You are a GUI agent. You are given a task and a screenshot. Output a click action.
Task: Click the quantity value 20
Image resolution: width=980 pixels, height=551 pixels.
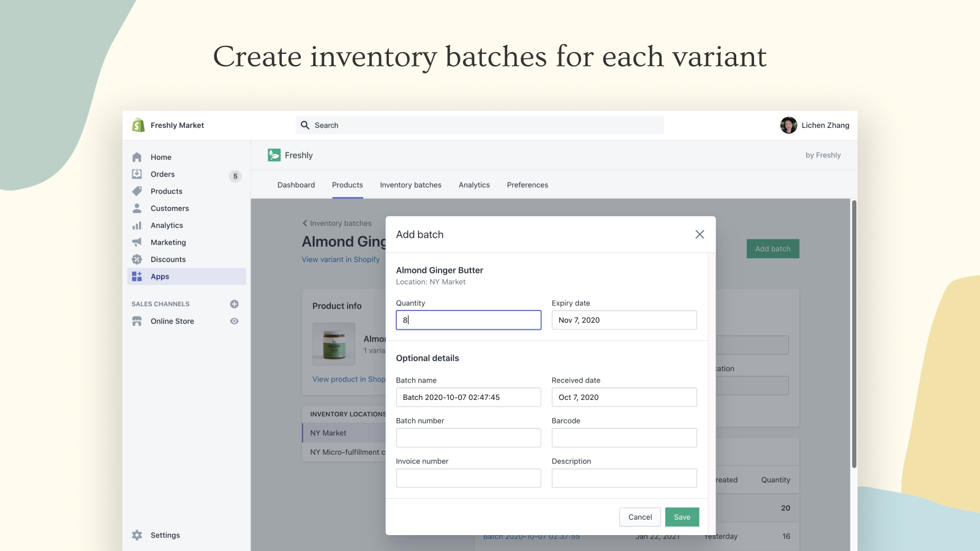785,508
